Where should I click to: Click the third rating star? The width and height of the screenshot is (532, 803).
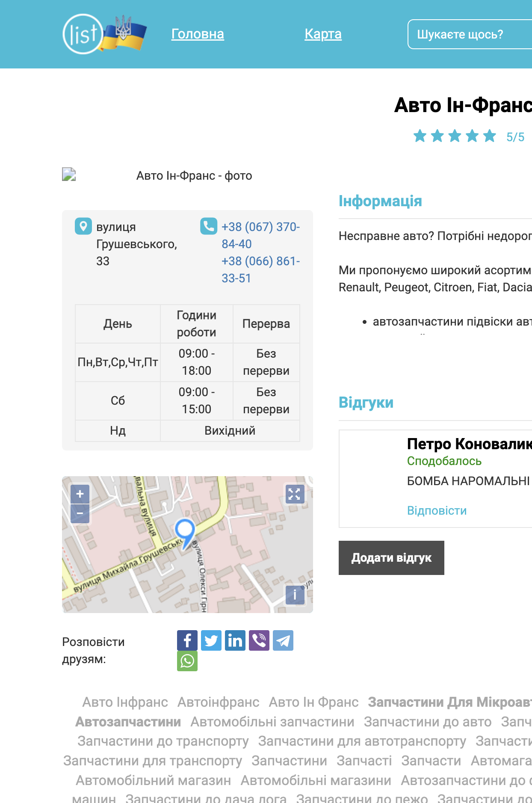pos(455,136)
